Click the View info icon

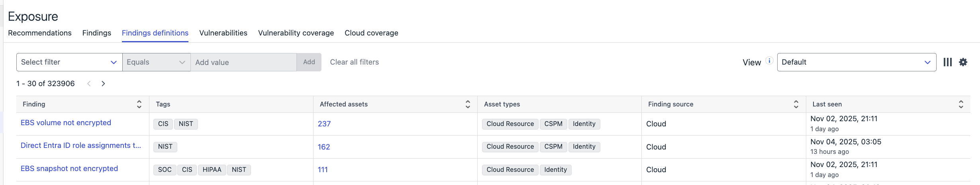coord(770,61)
